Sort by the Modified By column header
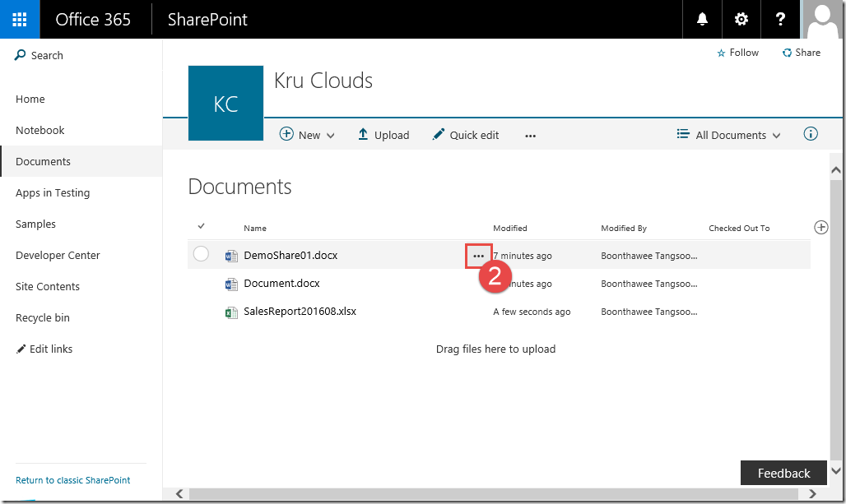 coord(624,228)
